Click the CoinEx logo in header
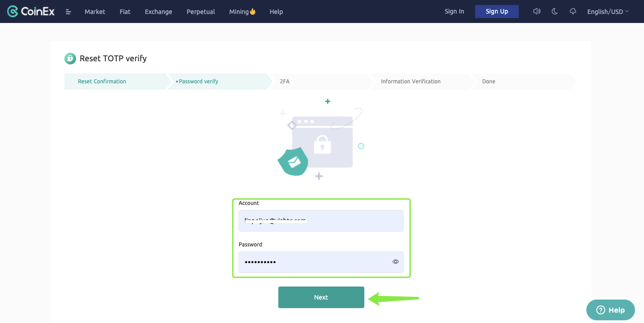The image size is (644, 323). coord(31,12)
